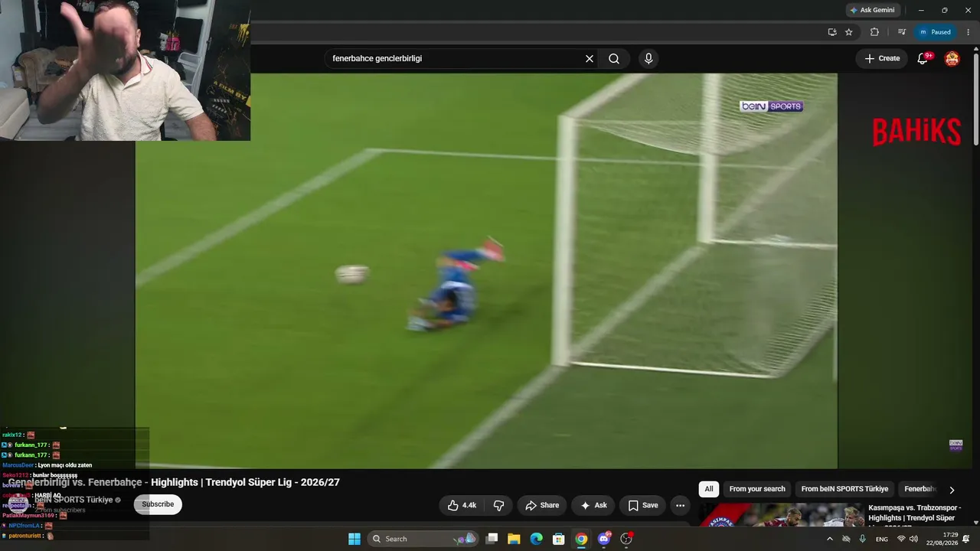Show hidden system tray icons chevron
This screenshot has width=980, height=551.
[830, 539]
